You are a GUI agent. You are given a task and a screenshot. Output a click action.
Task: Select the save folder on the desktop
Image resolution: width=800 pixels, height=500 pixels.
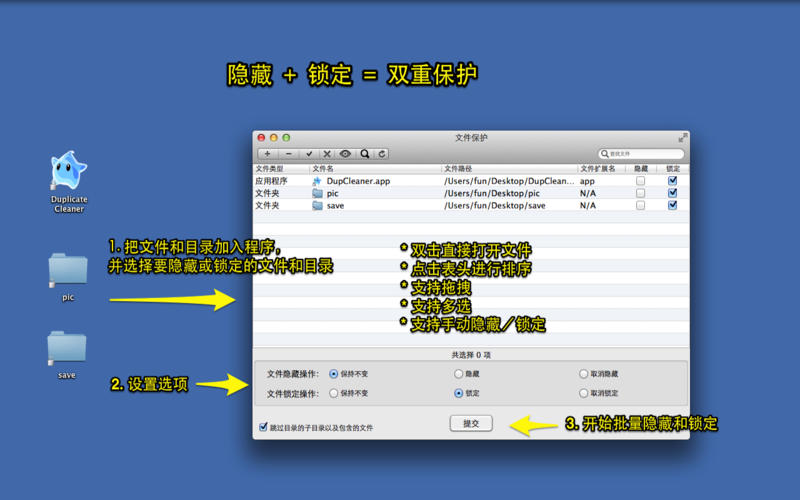(67, 348)
